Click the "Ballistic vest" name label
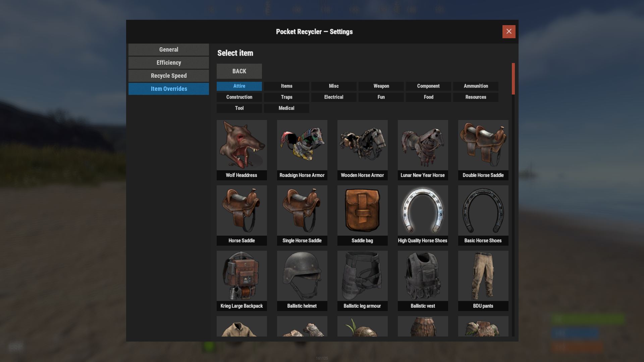This screenshot has width=644, height=362. pyautogui.click(x=423, y=306)
